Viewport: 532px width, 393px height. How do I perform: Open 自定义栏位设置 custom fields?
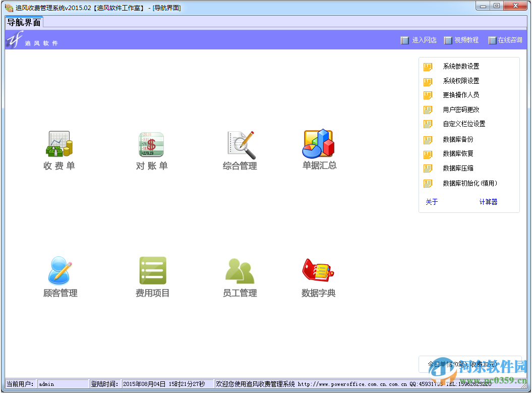click(464, 124)
